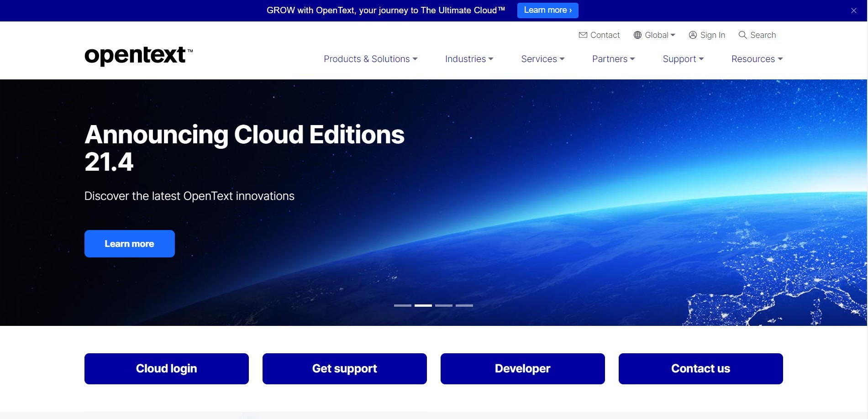The image size is (868, 419).
Task: Select the first carousel slide indicator
Action: [402, 305]
